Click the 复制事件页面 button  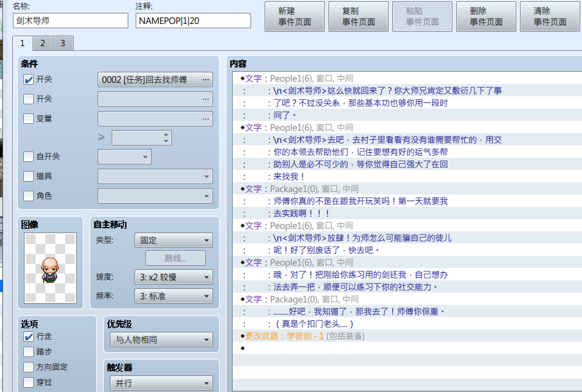click(x=359, y=17)
